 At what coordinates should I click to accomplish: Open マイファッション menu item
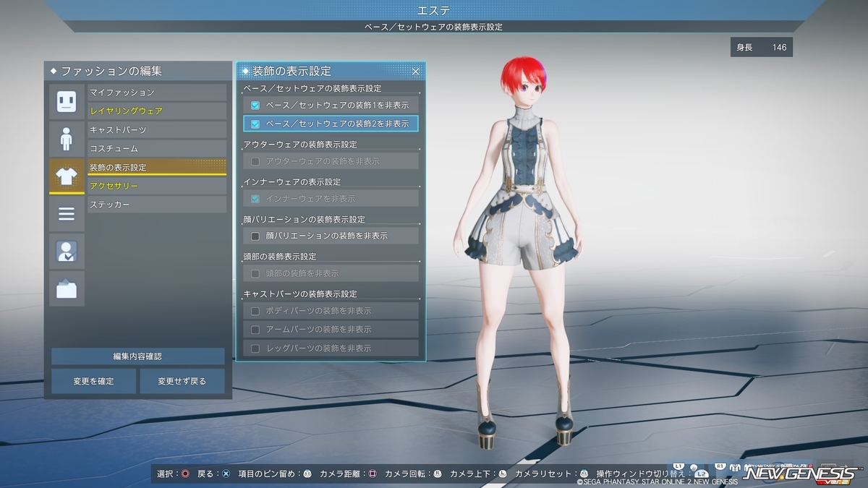(x=157, y=93)
